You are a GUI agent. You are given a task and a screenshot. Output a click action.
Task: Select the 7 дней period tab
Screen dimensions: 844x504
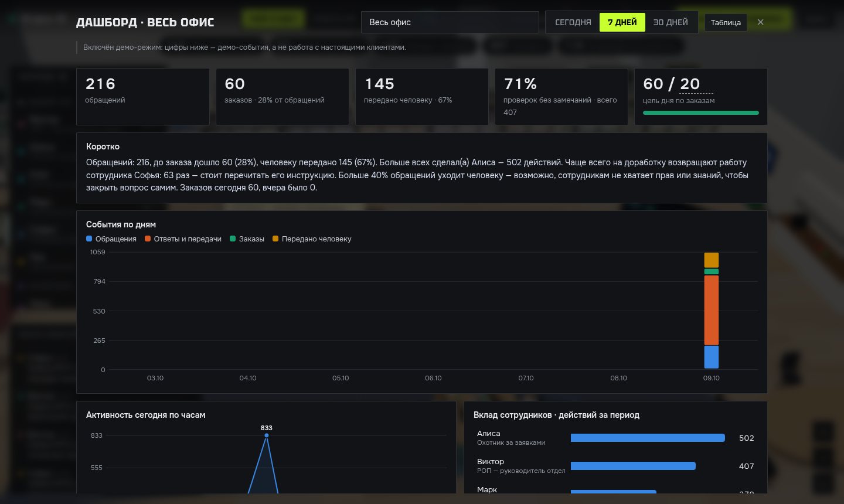tap(622, 22)
